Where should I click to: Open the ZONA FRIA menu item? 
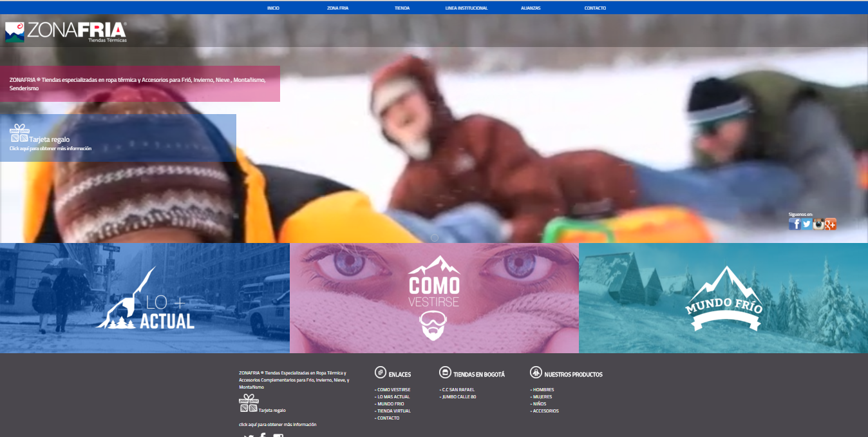coord(337,8)
